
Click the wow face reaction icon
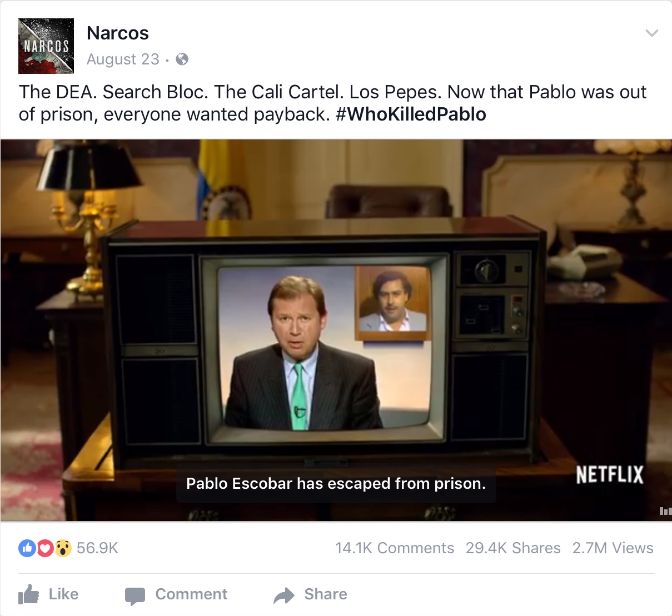point(63,548)
